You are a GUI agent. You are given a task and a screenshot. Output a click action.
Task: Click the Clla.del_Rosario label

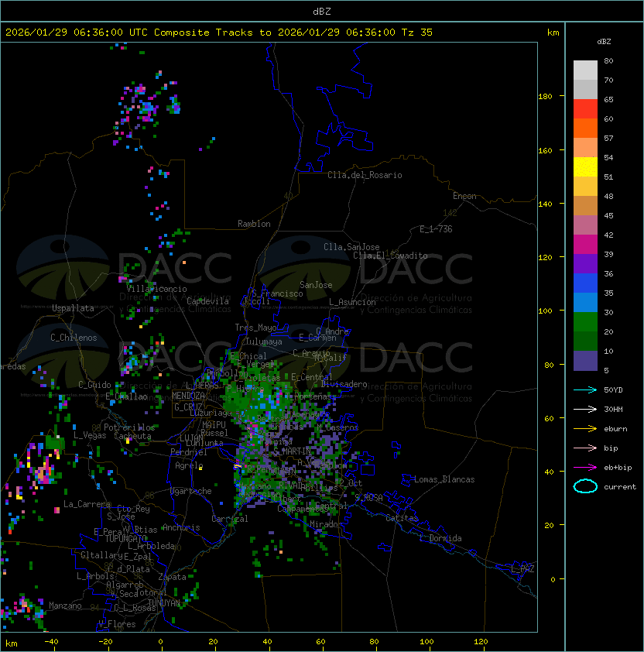point(365,175)
